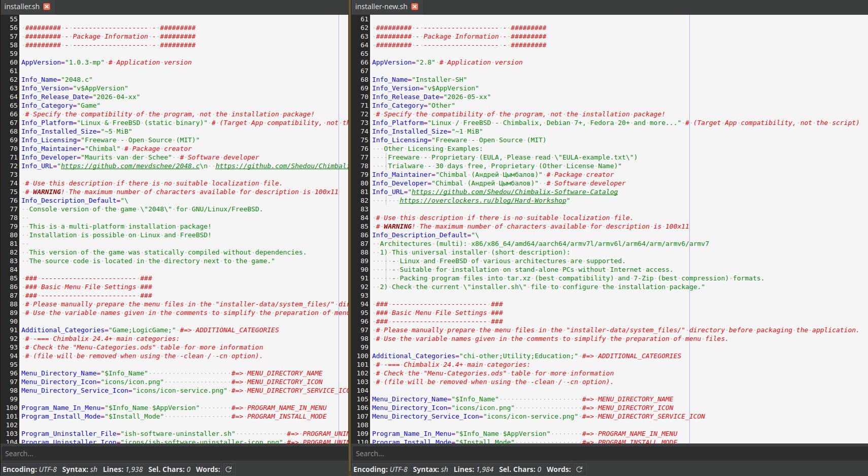Screen dimensions: 868x476
Task: Click line number 60 in left pane
Action: click(x=13, y=62)
